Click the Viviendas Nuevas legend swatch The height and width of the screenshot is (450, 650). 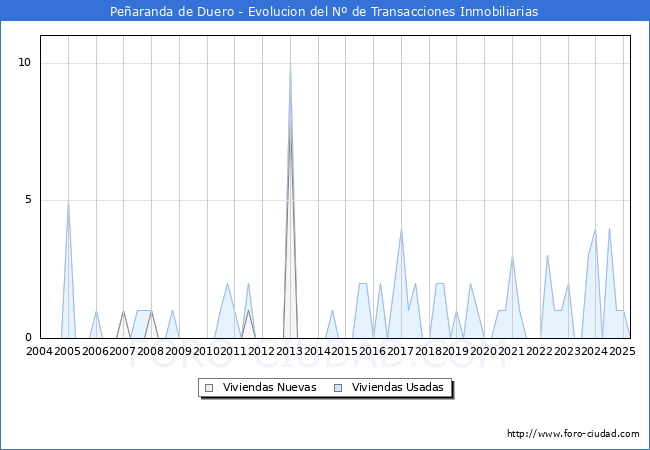209,388
